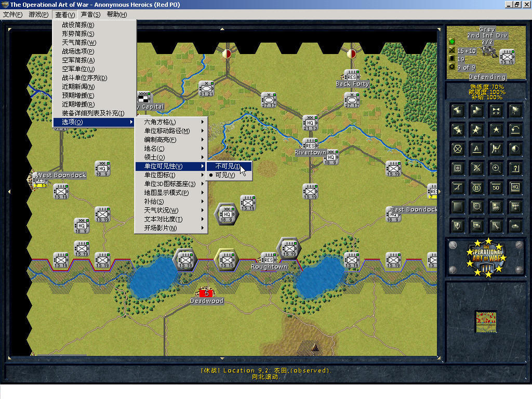Image resolution: width=532 pixels, height=399 pixels.
Task: Open the 文件 menu
Action: pos(13,15)
